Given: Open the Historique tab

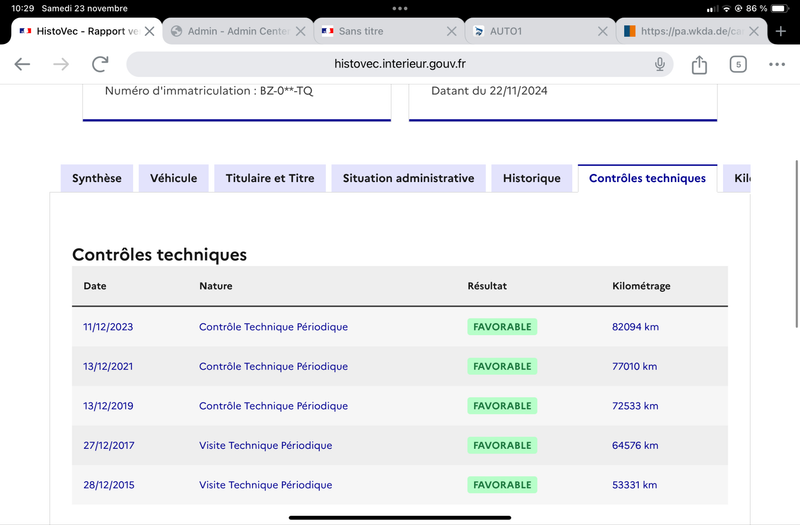Looking at the screenshot, I should [x=532, y=178].
